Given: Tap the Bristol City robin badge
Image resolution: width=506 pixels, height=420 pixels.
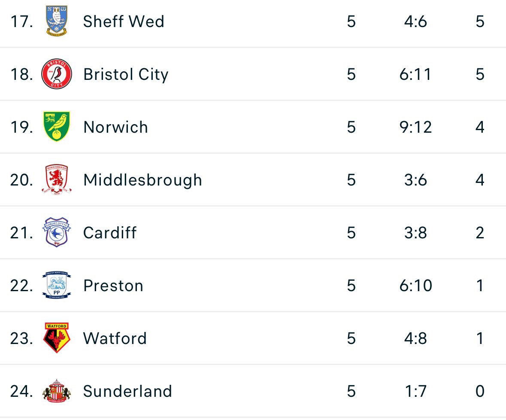Looking at the screenshot, I should tap(57, 74).
